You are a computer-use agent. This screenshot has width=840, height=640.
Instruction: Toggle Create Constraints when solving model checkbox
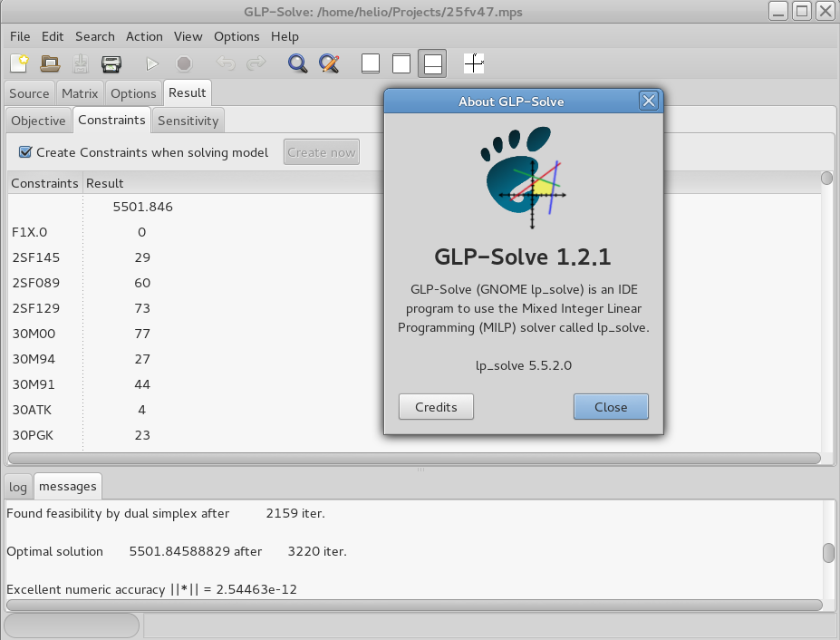pyautogui.click(x=25, y=152)
